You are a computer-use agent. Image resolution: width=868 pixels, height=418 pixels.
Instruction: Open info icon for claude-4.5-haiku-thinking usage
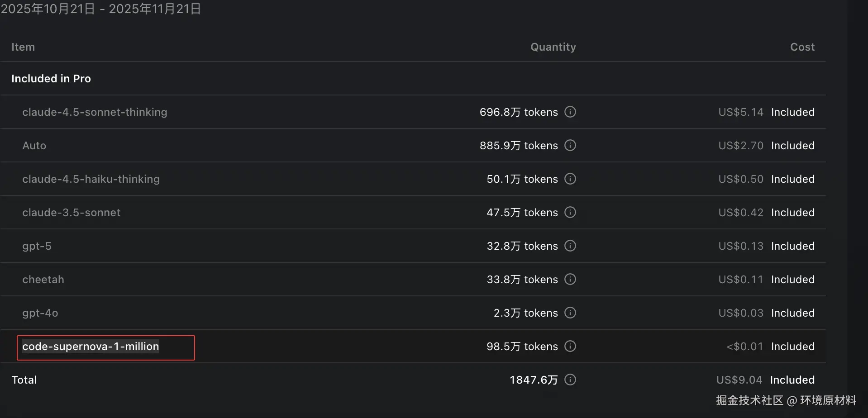click(x=570, y=179)
